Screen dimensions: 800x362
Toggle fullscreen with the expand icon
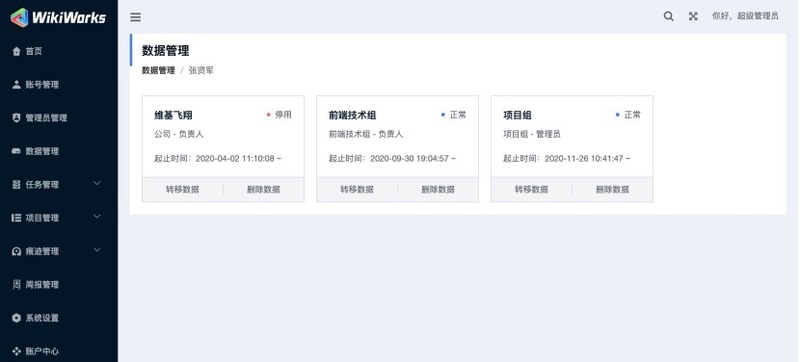click(693, 16)
